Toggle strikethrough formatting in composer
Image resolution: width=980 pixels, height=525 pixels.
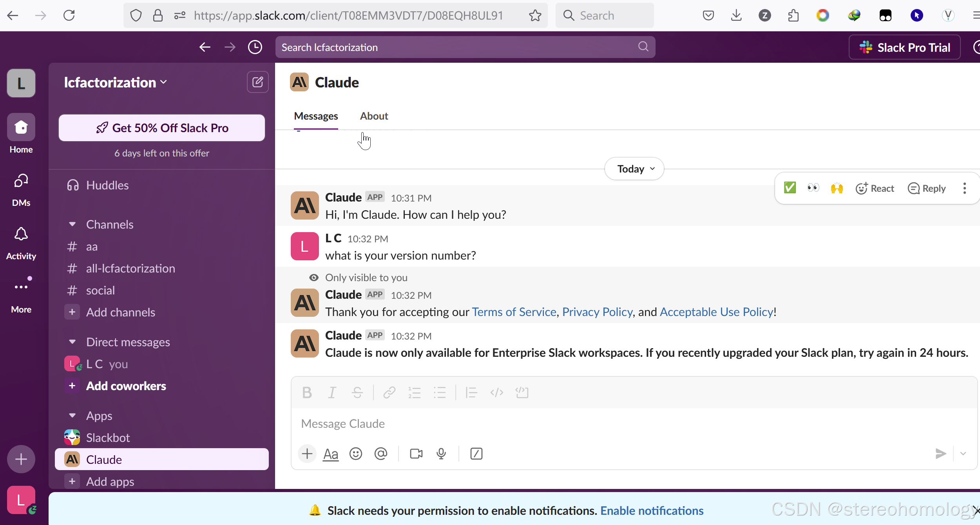click(357, 392)
